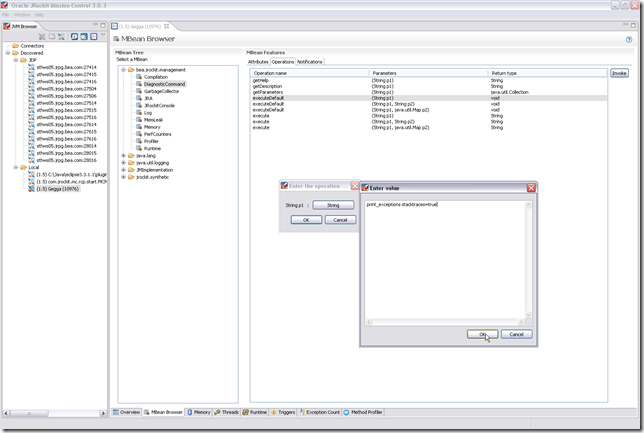
Task: Click OK in the Enter value dialog
Action: (x=483, y=334)
